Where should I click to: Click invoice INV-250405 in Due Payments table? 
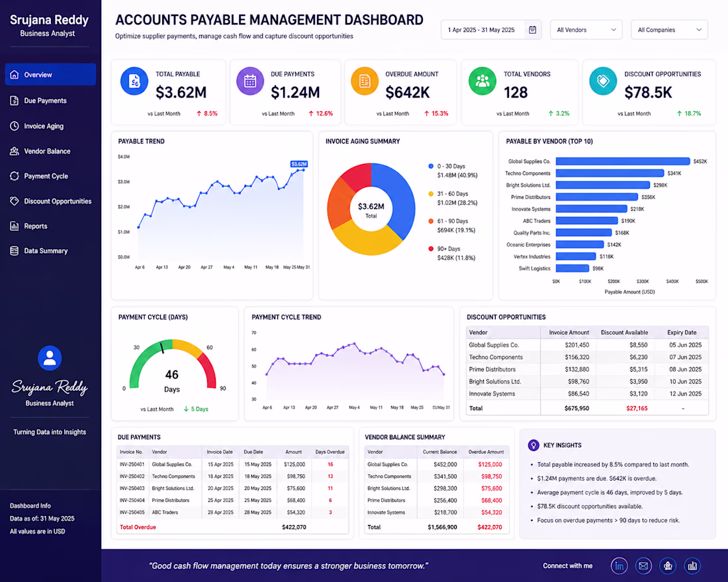(132, 513)
